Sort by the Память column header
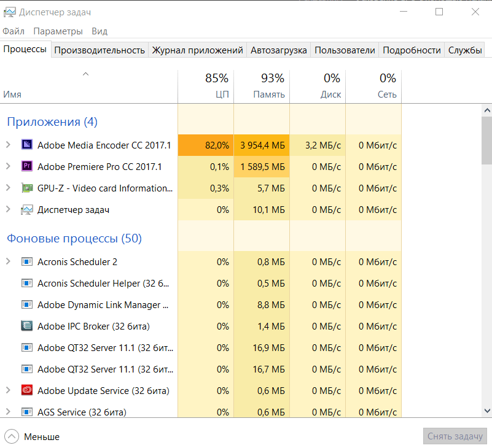Screen dimensions: 492x448 pyautogui.click(x=262, y=87)
